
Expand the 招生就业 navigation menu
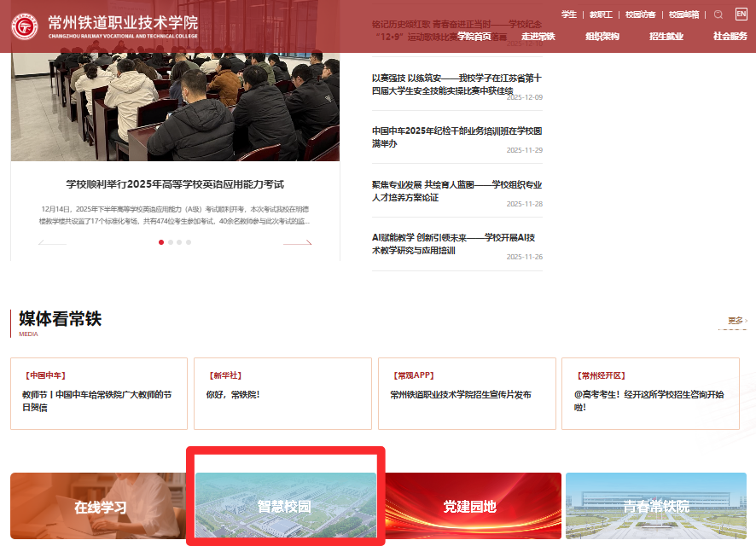point(666,37)
